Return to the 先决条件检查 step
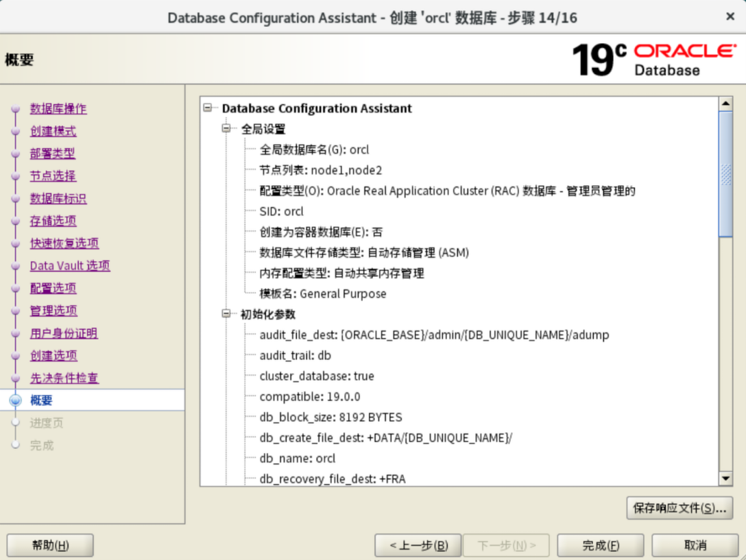This screenshot has width=746, height=560. [x=64, y=378]
